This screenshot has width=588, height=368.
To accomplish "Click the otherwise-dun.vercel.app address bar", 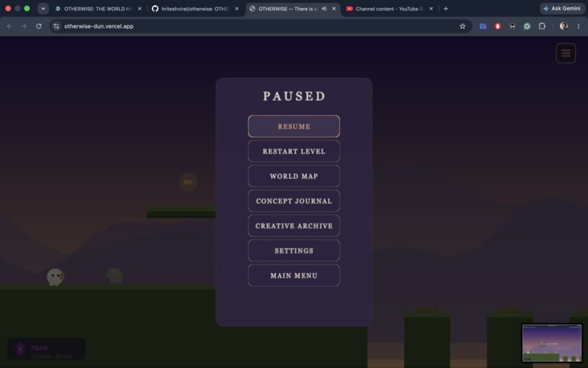I will tap(259, 26).
